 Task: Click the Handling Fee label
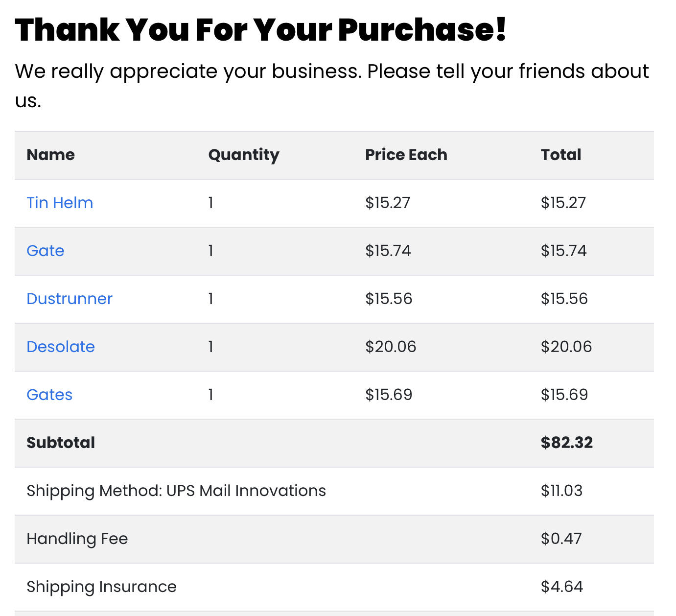click(77, 539)
